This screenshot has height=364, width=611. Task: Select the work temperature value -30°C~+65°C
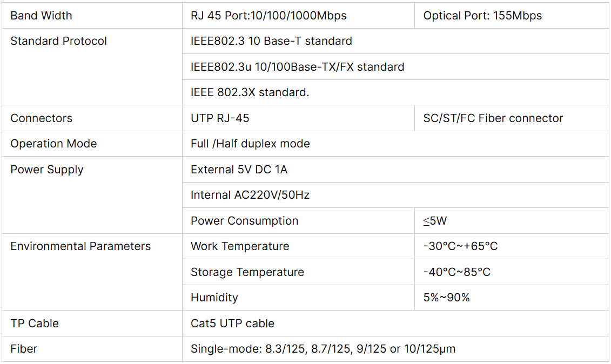pyautogui.click(x=460, y=246)
